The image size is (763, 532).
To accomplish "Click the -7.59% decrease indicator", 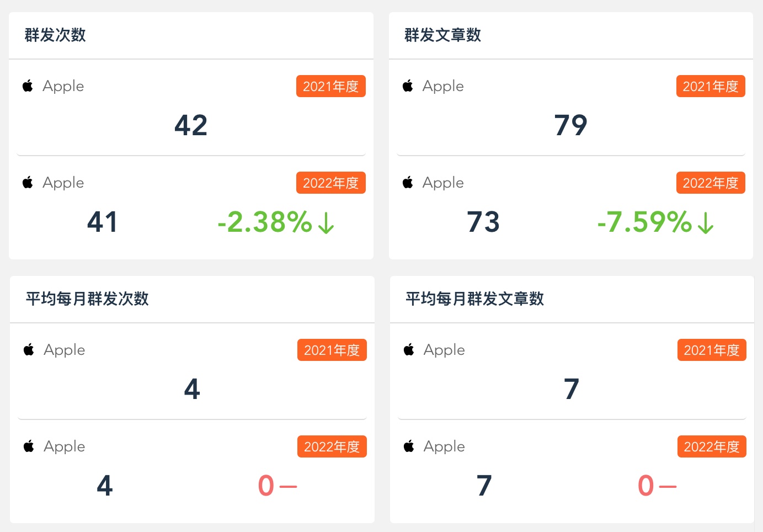I will (655, 222).
